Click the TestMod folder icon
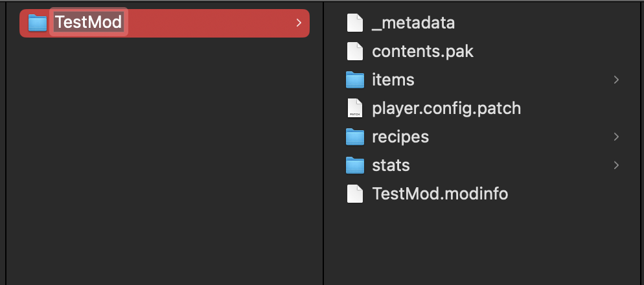Viewport: 644px width, 285px height. [x=38, y=23]
